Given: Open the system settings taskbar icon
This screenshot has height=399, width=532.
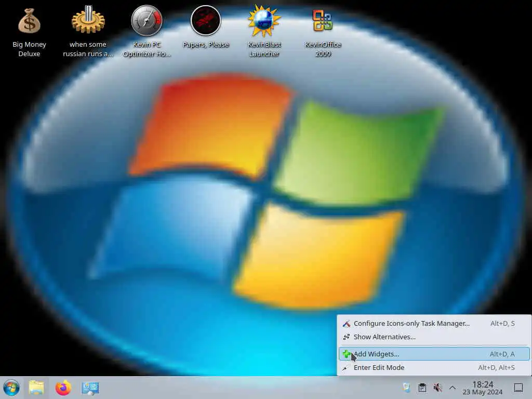Looking at the screenshot, I should click(90, 388).
